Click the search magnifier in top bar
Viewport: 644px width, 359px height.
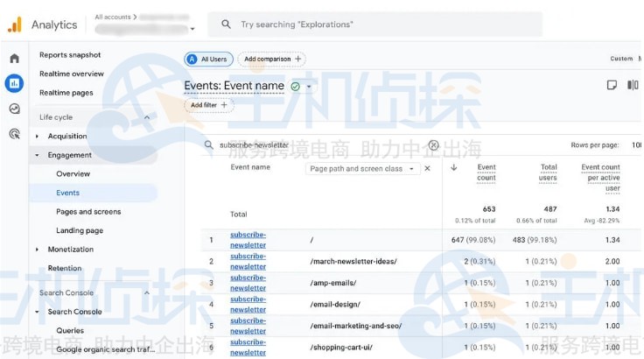(226, 25)
